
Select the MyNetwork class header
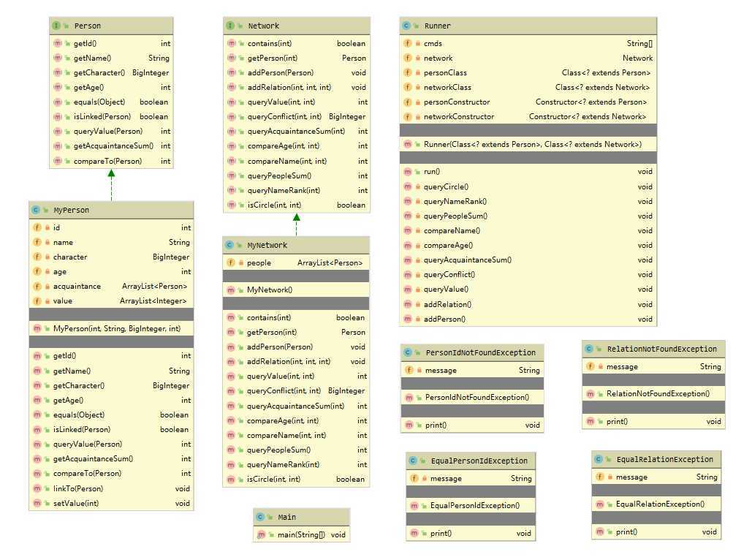pos(296,245)
